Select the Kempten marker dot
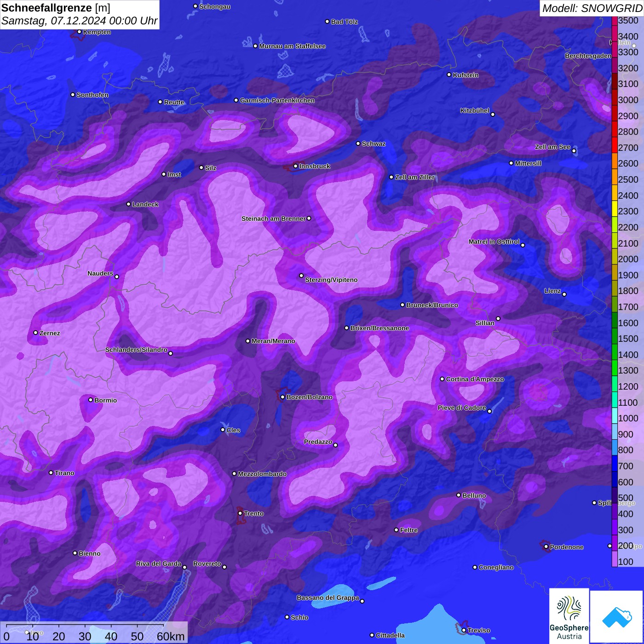The height and width of the screenshot is (644, 644). tap(80, 32)
